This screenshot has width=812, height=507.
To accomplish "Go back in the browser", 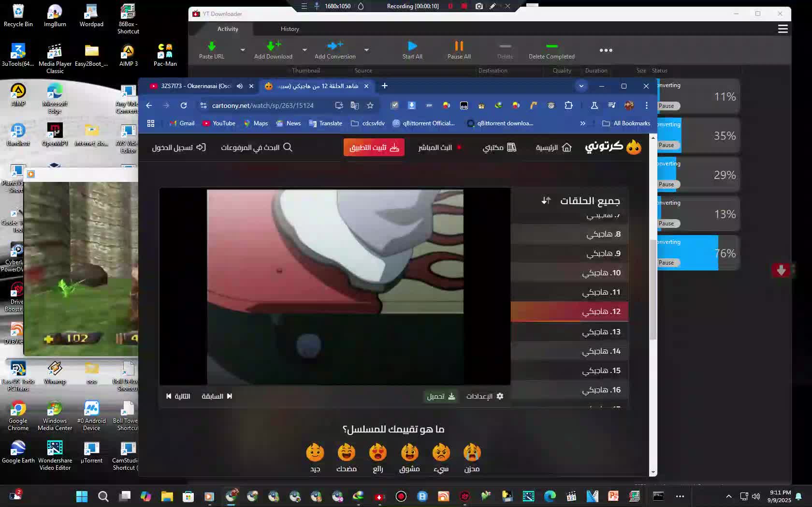I will [149, 105].
